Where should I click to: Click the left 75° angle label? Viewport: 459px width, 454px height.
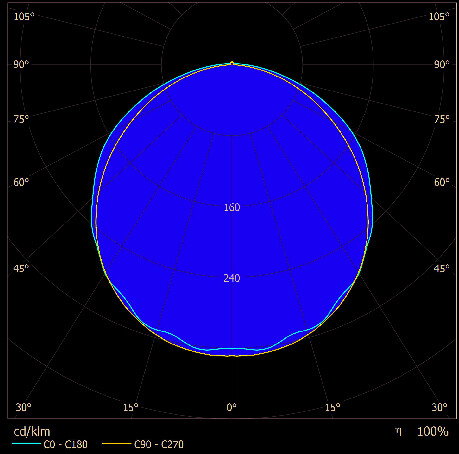tap(21, 119)
